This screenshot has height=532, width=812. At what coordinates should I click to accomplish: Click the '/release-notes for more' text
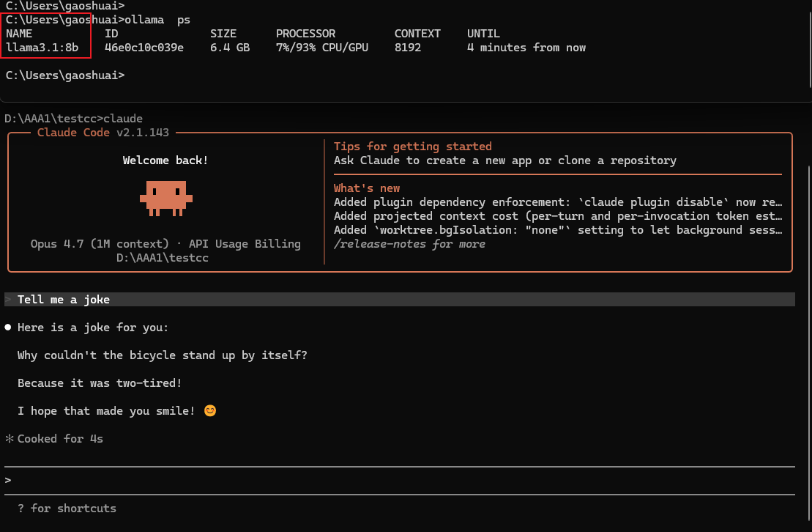(409, 244)
